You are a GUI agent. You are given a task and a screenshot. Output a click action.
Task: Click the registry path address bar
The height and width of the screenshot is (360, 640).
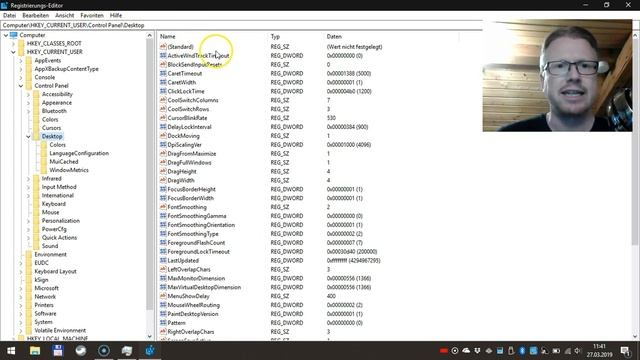[x=242, y=25]
